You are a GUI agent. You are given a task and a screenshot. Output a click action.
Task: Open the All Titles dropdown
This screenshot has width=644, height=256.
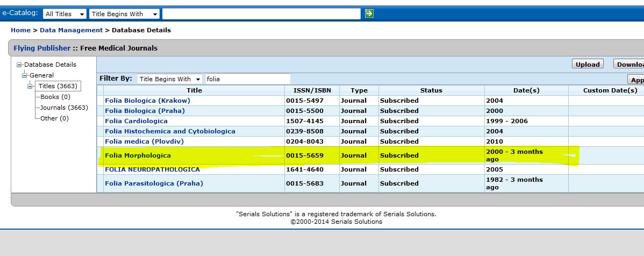(65, 14)
